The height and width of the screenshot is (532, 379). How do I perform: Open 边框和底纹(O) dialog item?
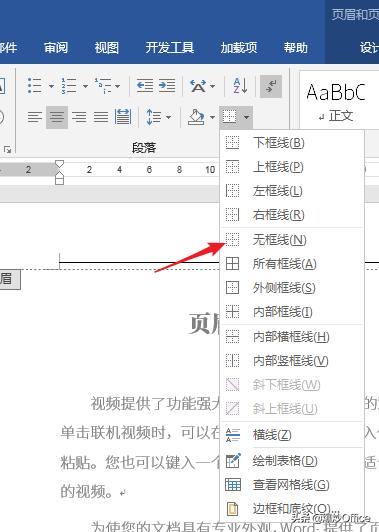[292, 509]
